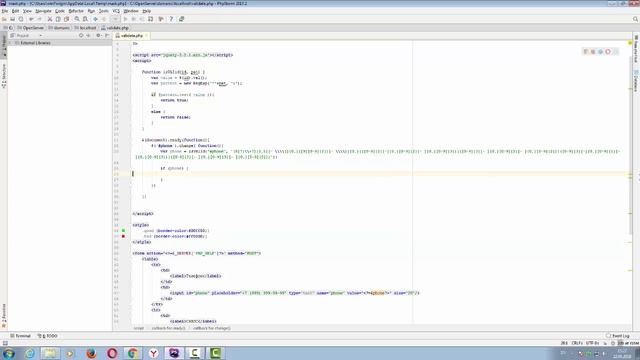This screenshot has height=360, width=640.
Task: Open in Firefox from browser popup
Action: [x=593, y=51]
